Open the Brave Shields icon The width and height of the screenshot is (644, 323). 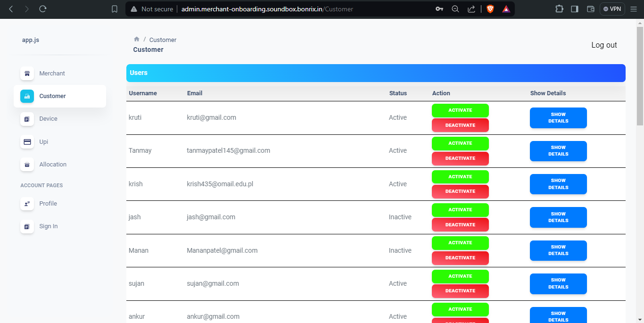tap(490, 8)
